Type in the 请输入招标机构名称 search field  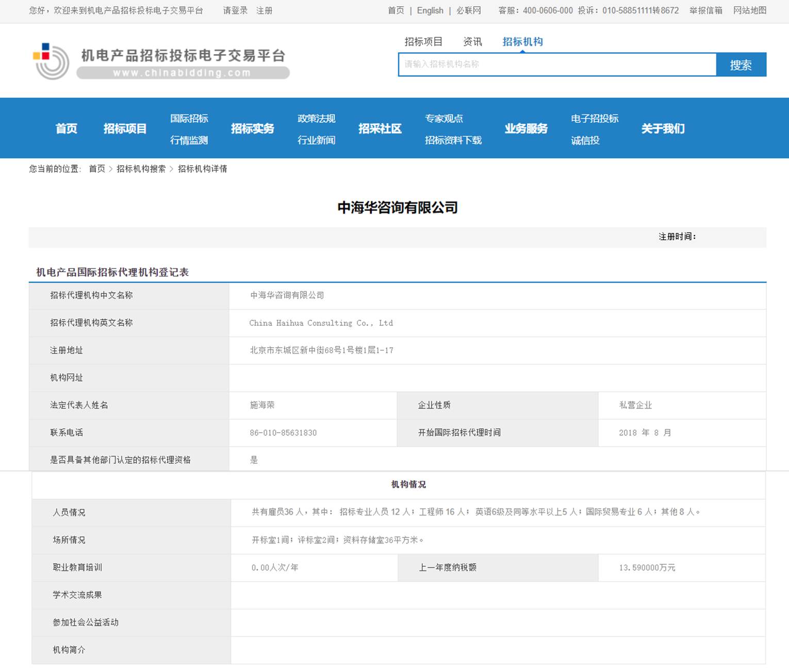click(557, 64)
